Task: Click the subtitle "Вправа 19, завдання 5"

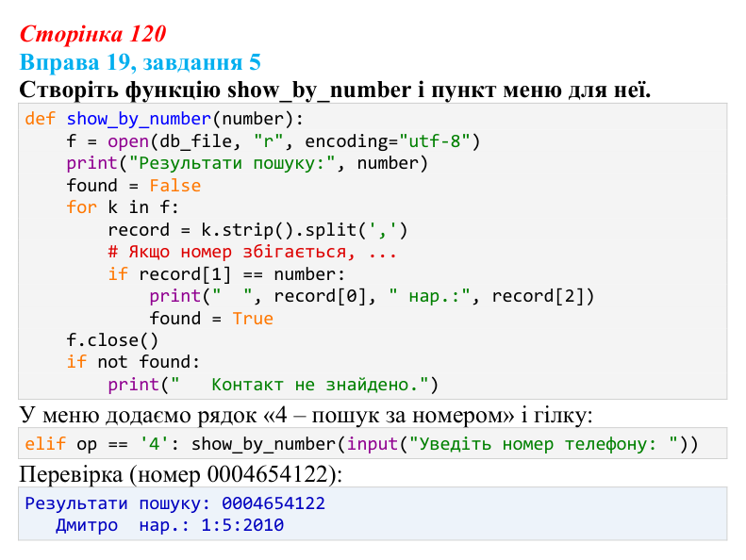Action: [141, 62]
